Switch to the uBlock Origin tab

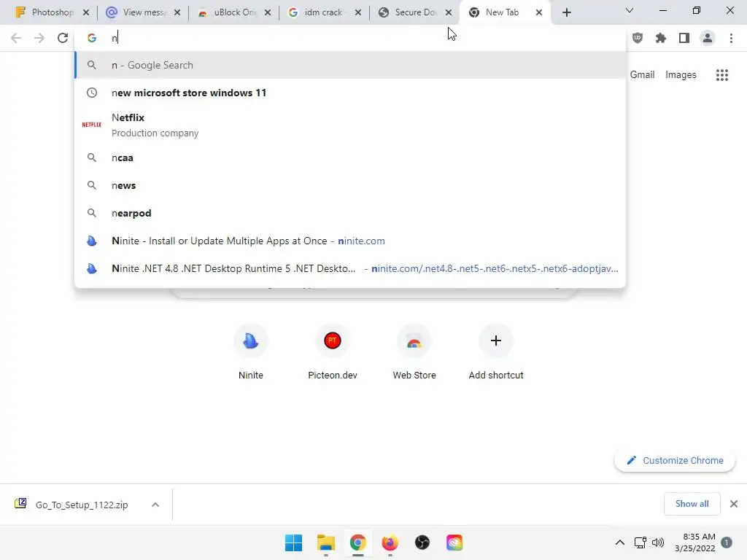[228, 12]
